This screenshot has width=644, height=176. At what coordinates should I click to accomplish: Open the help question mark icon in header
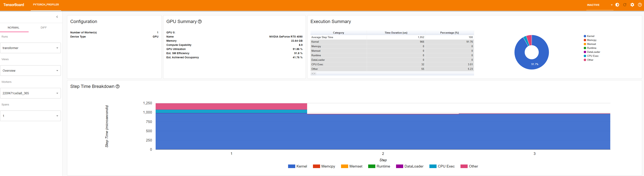[x=640, y=5]
